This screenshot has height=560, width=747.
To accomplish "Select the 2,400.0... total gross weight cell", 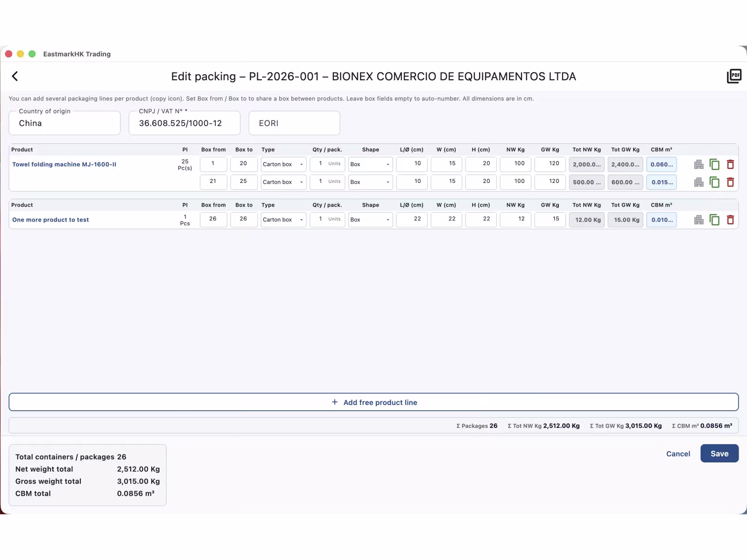I will (x=625, y=164).
